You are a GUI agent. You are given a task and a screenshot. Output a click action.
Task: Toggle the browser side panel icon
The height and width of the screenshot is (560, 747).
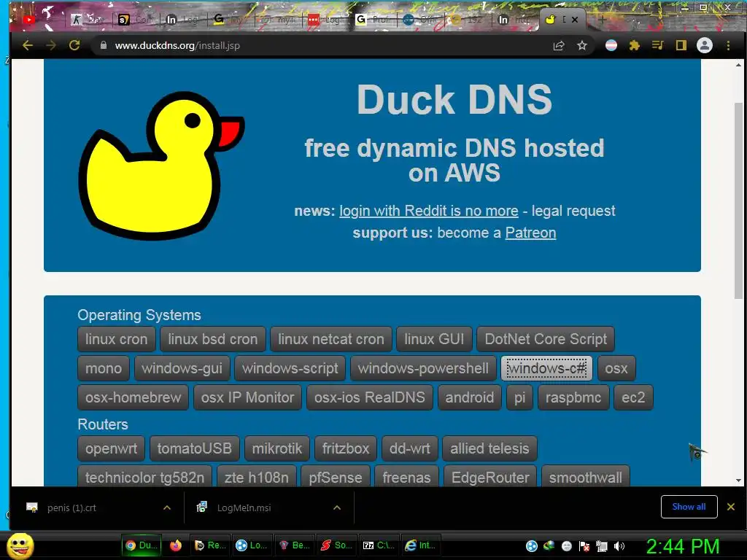pyautogui.click(x=681, y=45)
